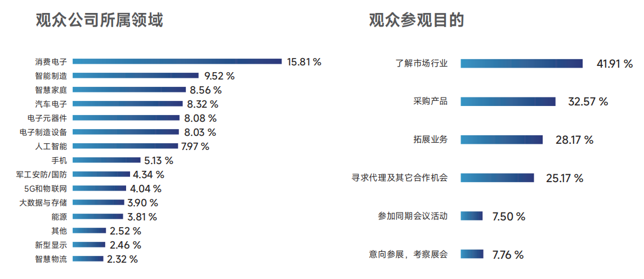Image resolution: width=644 pixels, height=279 pixels.
Task: Select the 智能制造 bar in chart
Action: (136, 76)
